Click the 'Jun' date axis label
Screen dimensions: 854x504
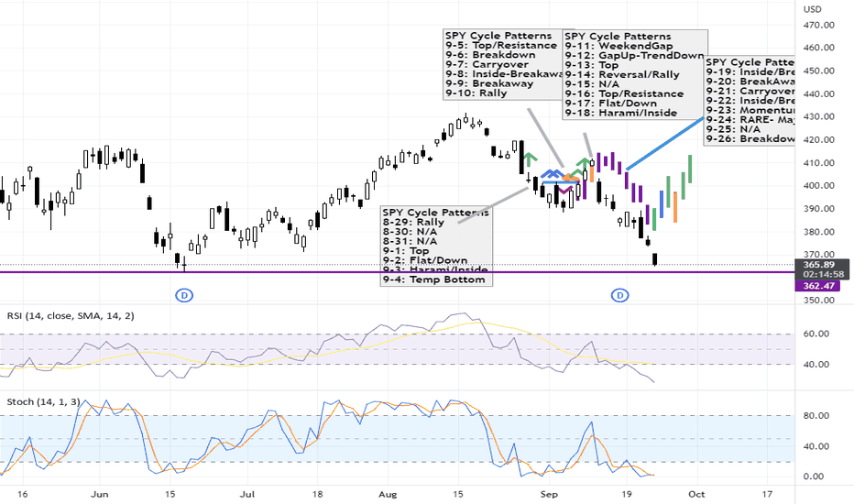tap(99, 494)
